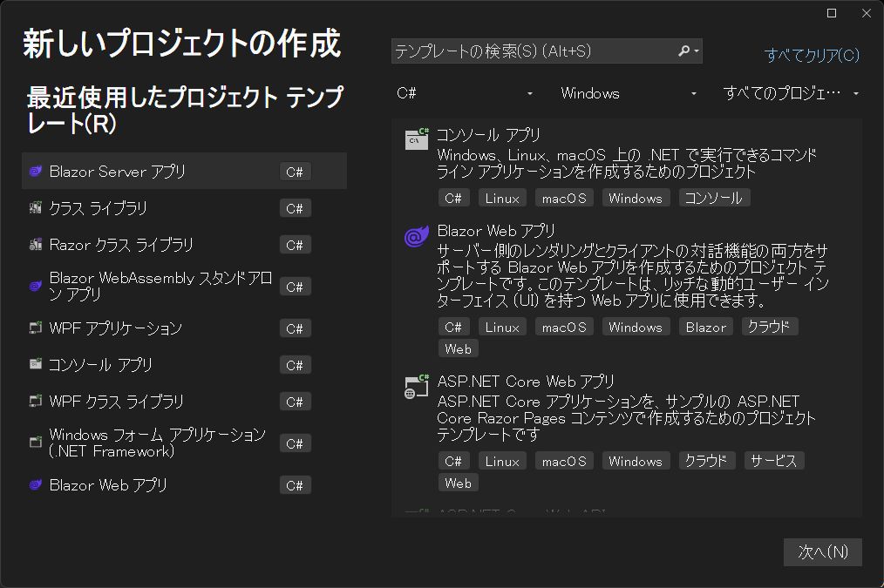Click Linux tag under コンソール アプリ
Image resolution: width=884 pixels, height=588 pixels.
[x=502, y=198]
